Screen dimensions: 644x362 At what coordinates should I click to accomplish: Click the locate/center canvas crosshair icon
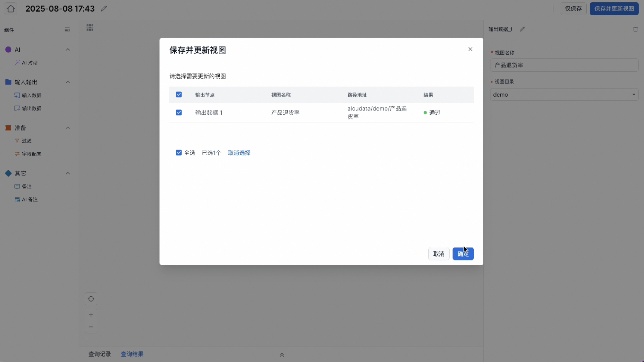tap(91, 299)
